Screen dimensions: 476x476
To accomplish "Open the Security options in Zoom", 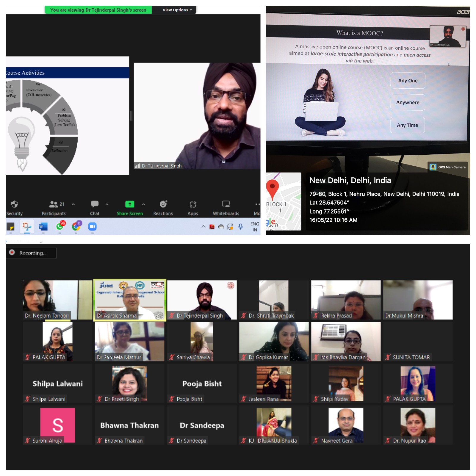I will pos(14,208).
